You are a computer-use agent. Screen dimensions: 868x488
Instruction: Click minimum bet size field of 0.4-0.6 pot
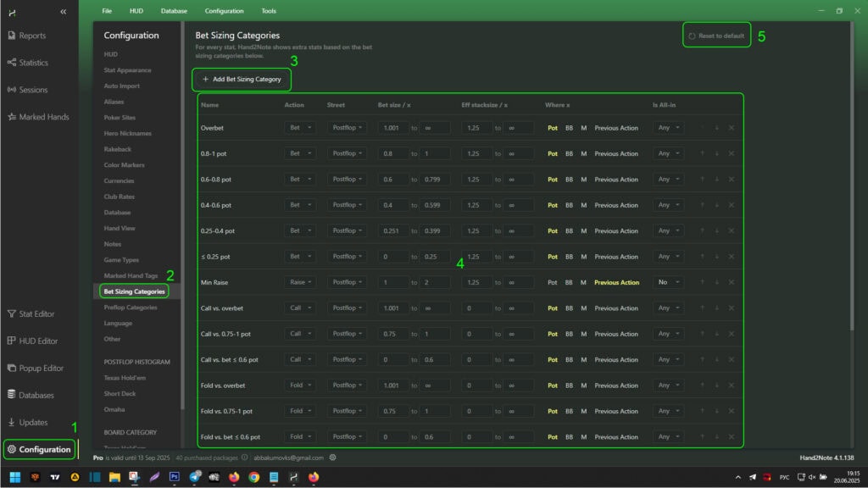click(x=393, y=205)
